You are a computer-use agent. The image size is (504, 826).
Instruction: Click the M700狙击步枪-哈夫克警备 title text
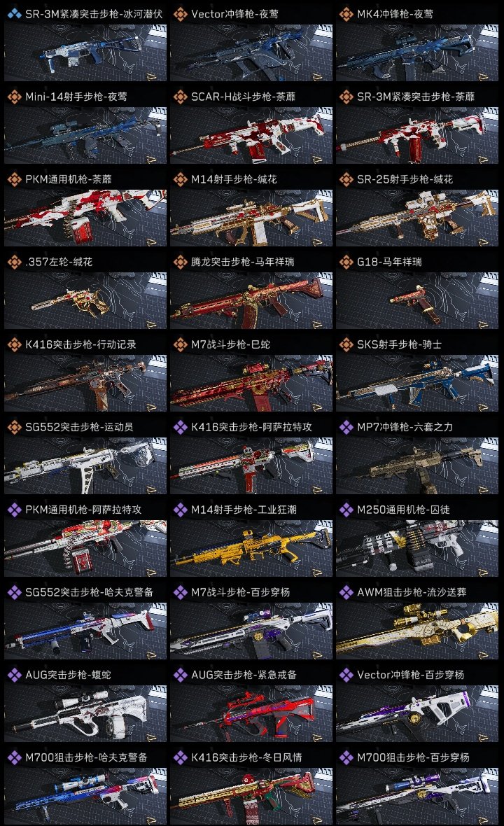pos(86,757)
